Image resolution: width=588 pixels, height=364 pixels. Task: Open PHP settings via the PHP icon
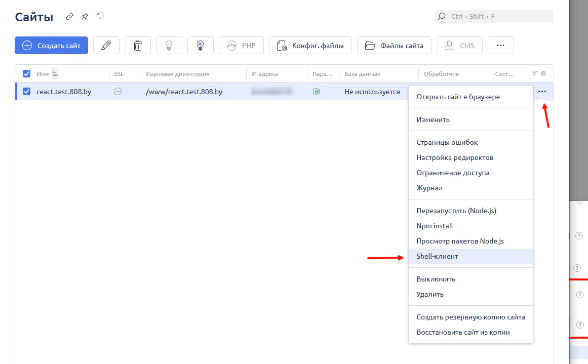[241, 45]
